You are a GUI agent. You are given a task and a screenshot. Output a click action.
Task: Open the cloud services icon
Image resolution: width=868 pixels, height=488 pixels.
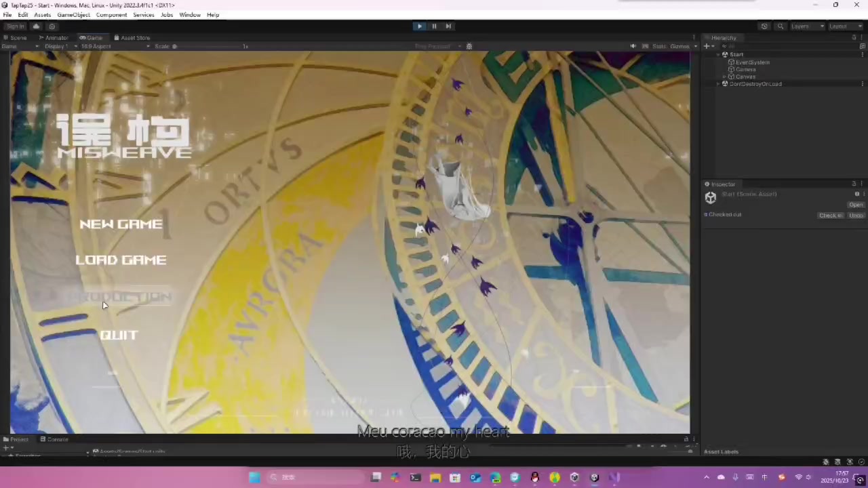36,26
